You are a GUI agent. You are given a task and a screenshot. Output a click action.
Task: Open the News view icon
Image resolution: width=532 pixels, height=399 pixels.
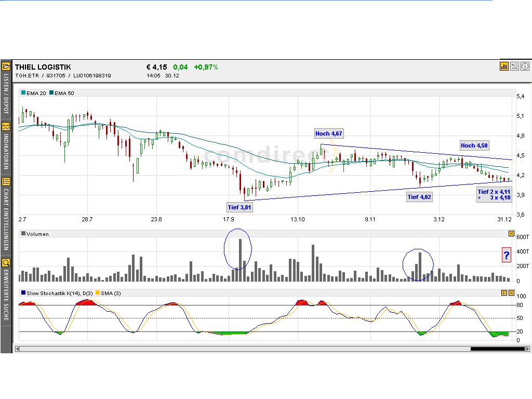pos(514,66)
